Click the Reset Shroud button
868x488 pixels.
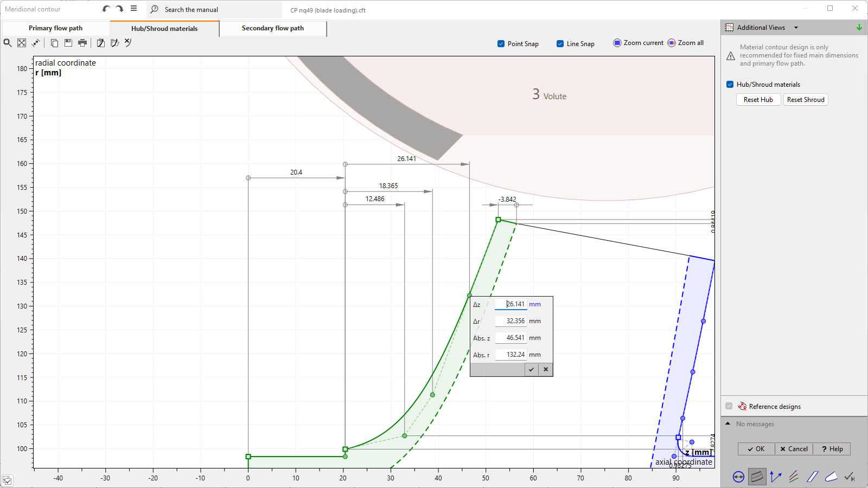click(806, 100)
